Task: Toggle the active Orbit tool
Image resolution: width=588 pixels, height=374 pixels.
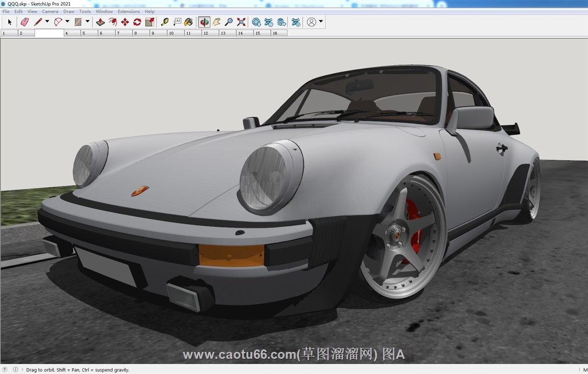Action: tap(204, 22)
